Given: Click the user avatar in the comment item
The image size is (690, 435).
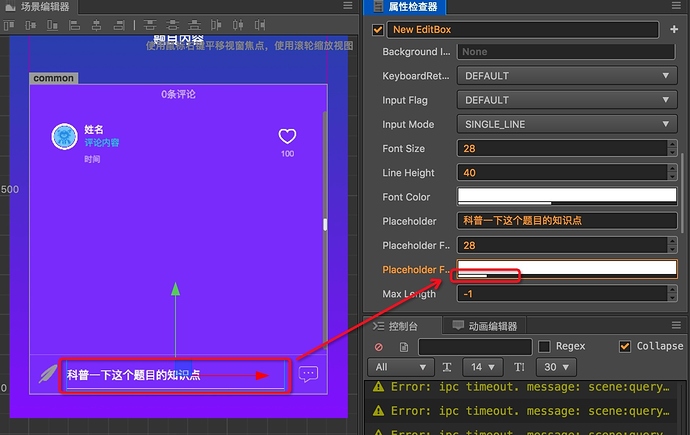Looking at the screenshot, I should point(65,136).
